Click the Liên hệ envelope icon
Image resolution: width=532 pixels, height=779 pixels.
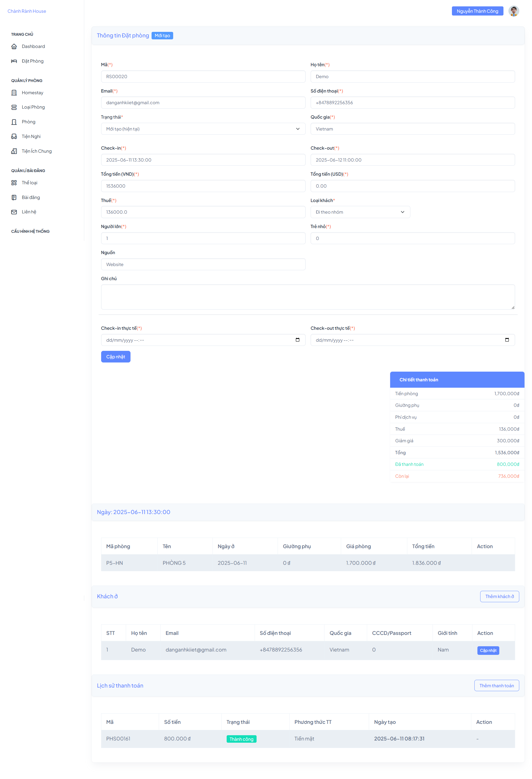pos(14,212)
